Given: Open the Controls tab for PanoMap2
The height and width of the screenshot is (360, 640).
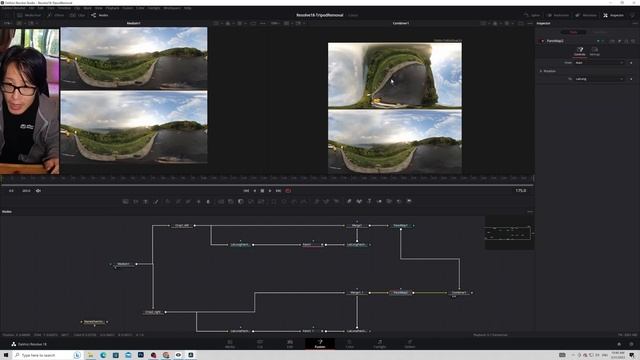Looking at the screenshot, I should (x=580, y=51).
